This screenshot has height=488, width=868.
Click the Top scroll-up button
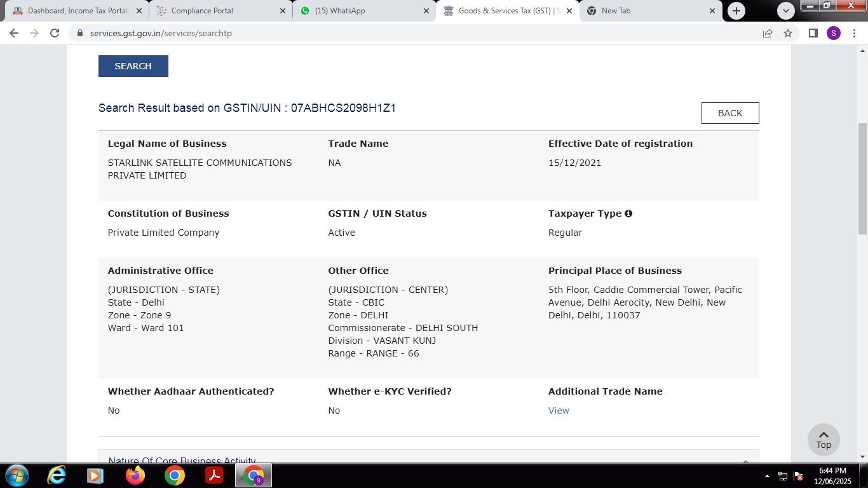824,438
